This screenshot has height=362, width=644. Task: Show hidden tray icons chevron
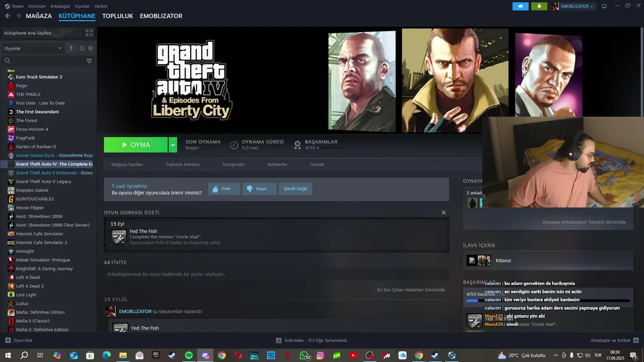point(555,355)
